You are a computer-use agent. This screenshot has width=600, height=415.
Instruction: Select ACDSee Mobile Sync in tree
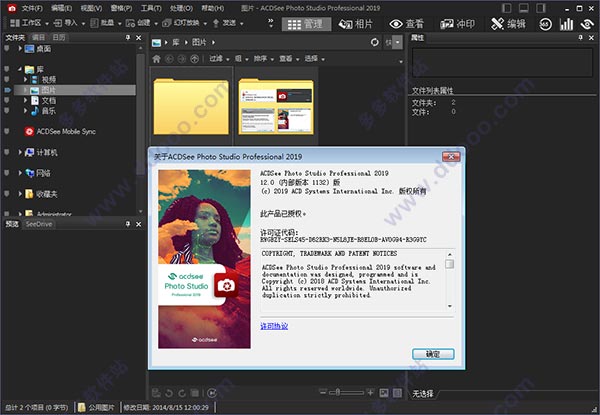[x=66, y=132]
